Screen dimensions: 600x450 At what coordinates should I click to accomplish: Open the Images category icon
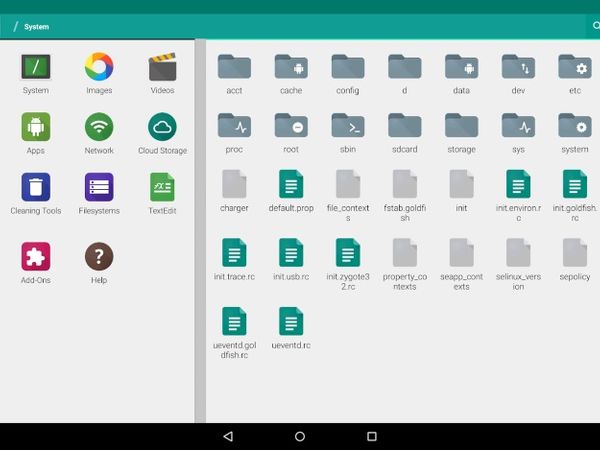click(98, 68)
